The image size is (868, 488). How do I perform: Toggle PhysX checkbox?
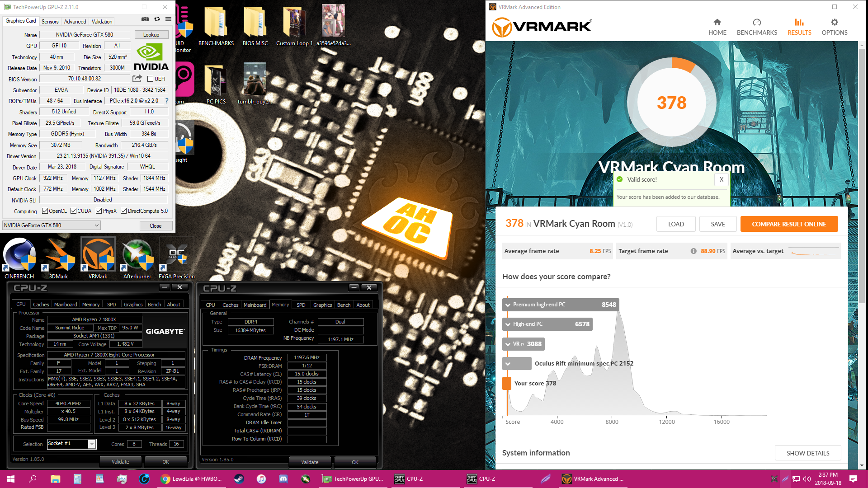99,211
